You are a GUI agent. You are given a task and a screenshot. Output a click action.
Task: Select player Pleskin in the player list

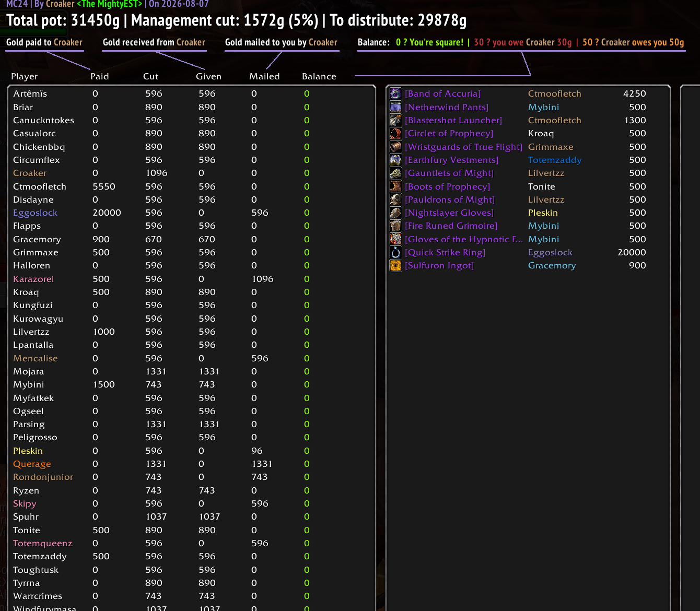click(28, 451)
